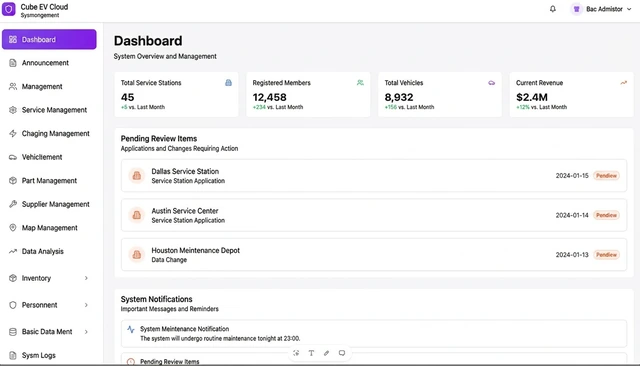Open the Dashboard menu item
The image size is (640, 366).
coord(49,40)
